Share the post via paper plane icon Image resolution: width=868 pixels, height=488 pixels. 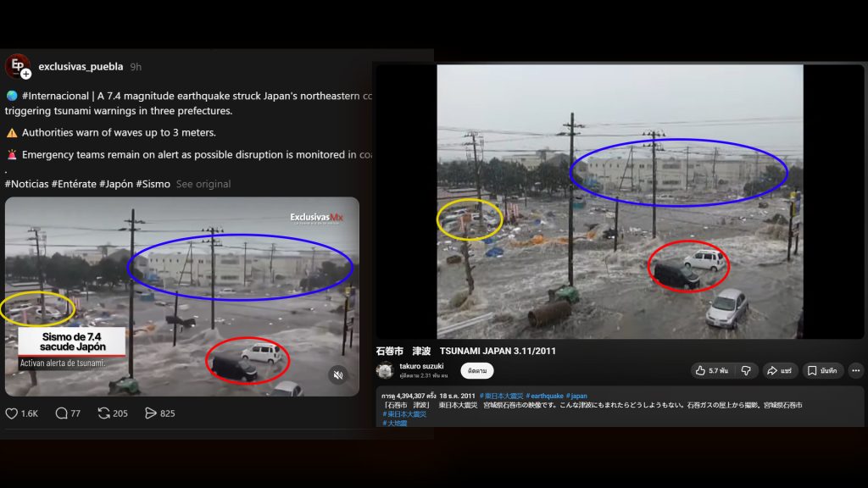point(152,413)
